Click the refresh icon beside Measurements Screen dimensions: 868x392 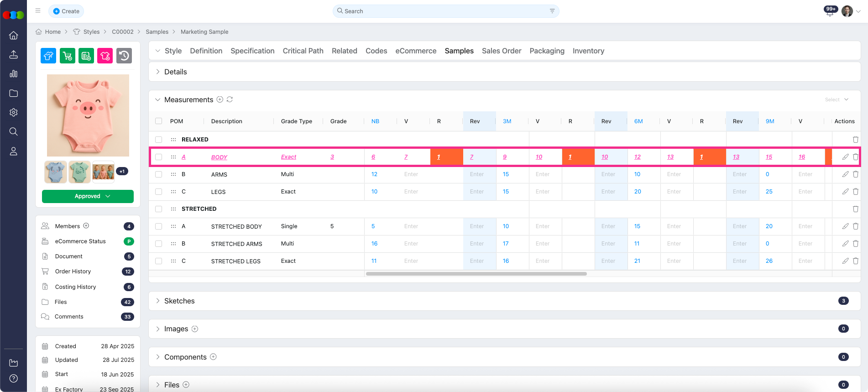230,99
